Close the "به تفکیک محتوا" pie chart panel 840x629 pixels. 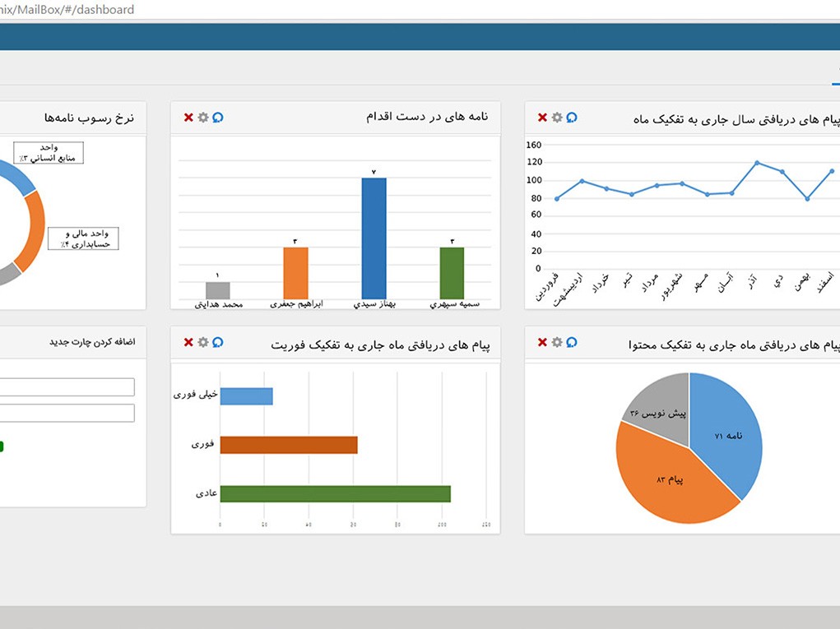[543, 342]
